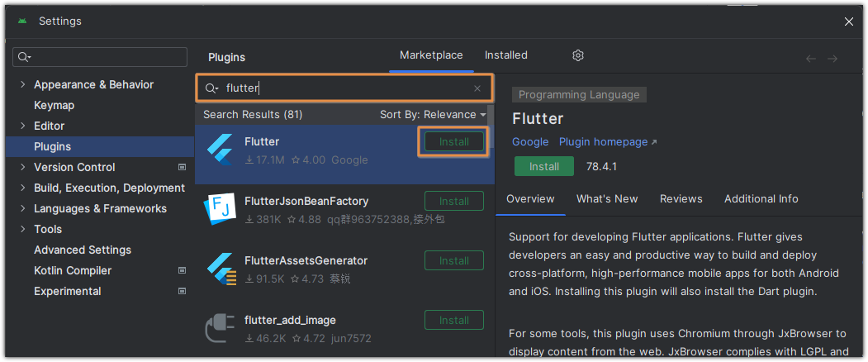Open the What's New tab
868x362 pixels.
607,198
